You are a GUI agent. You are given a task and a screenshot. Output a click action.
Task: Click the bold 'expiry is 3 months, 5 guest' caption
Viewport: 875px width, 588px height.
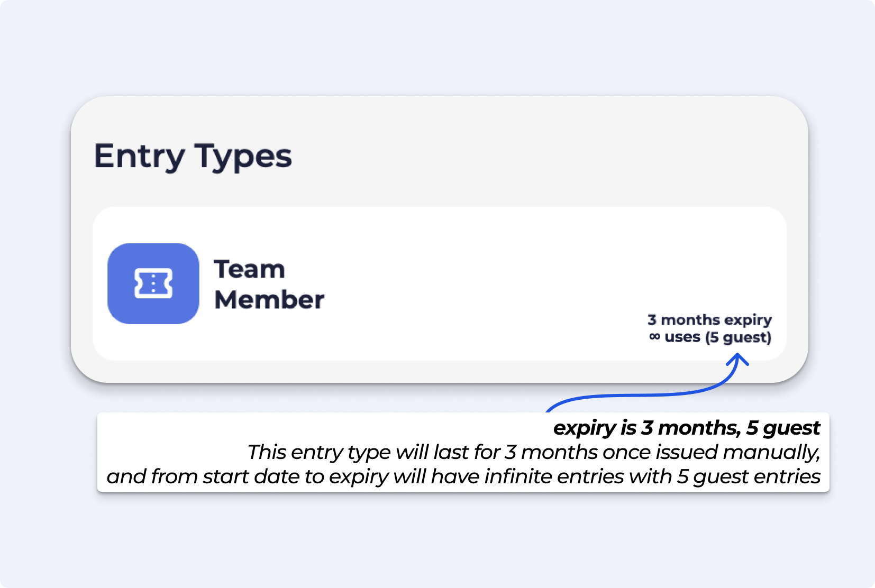pyautogui.click(x=686, y=428)
